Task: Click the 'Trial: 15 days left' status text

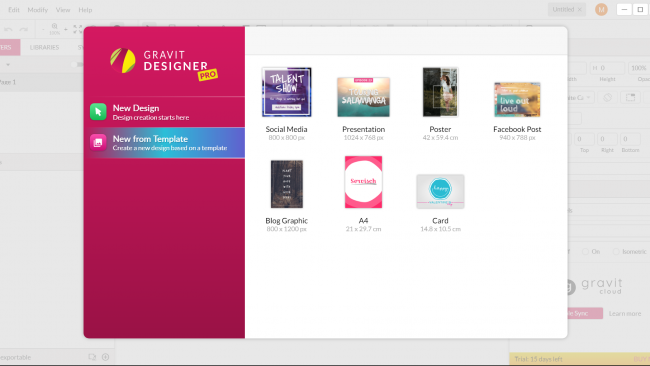Action: click(x=538, y=359)
